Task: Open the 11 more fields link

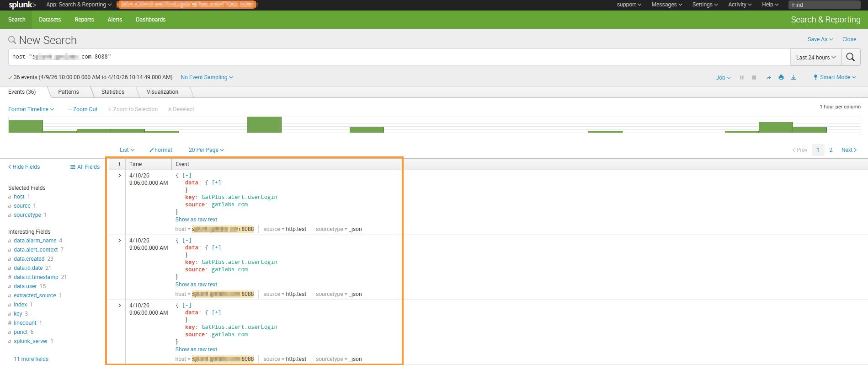Action: [x=31, y=359]
